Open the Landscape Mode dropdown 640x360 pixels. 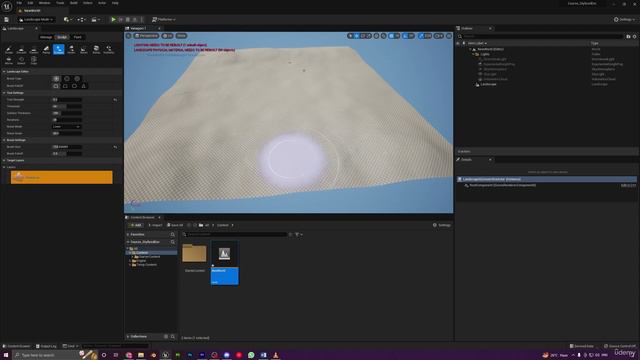(x=36, y=19)
